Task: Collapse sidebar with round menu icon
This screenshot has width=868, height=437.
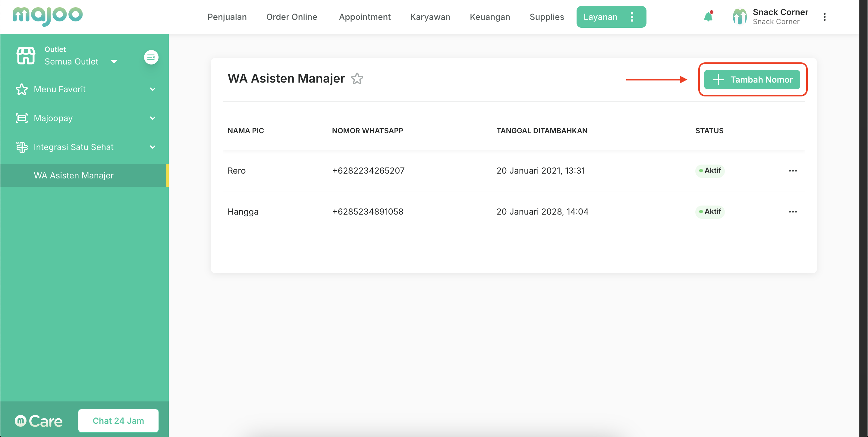Action: click(151, 57)
